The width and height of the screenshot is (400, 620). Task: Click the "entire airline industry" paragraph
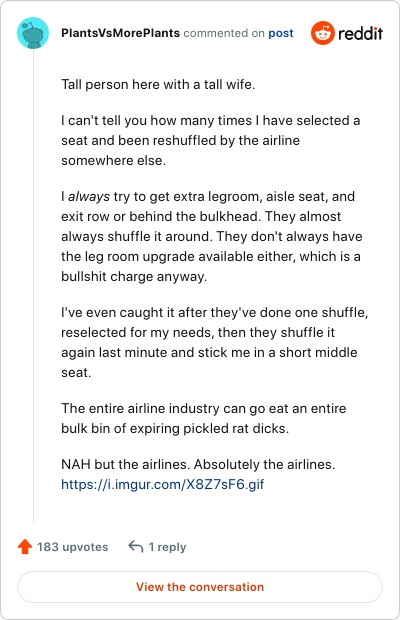(x=204, y=418)
